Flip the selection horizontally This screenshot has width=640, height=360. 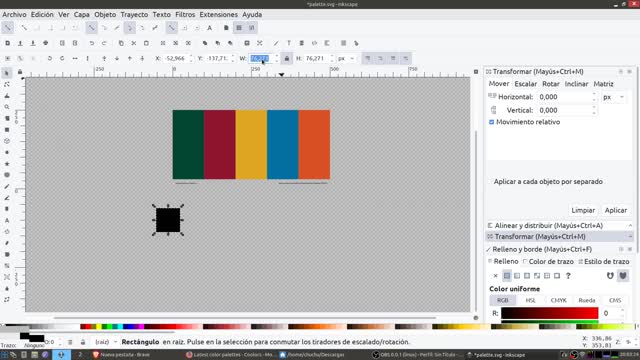pyautogui.click(x=75, y=58)
